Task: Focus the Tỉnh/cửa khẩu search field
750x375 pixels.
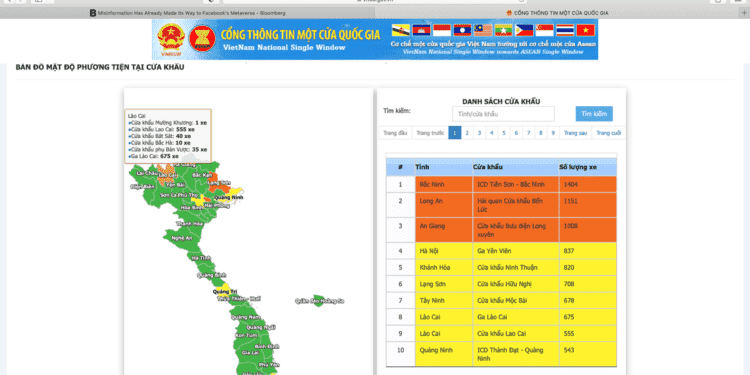Action: click(x=503, y=114)
